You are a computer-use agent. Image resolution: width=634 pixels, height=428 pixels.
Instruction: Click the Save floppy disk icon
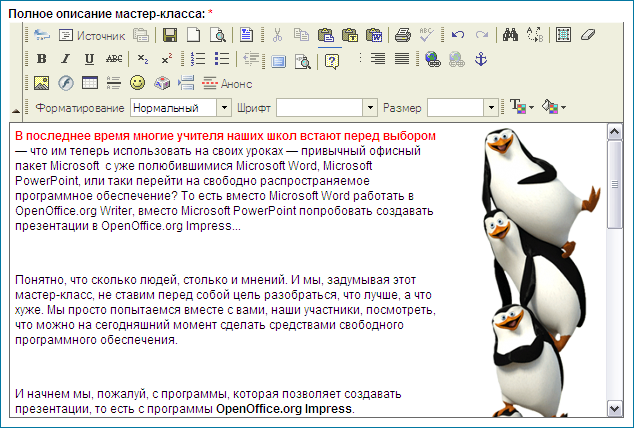(170, 35)
